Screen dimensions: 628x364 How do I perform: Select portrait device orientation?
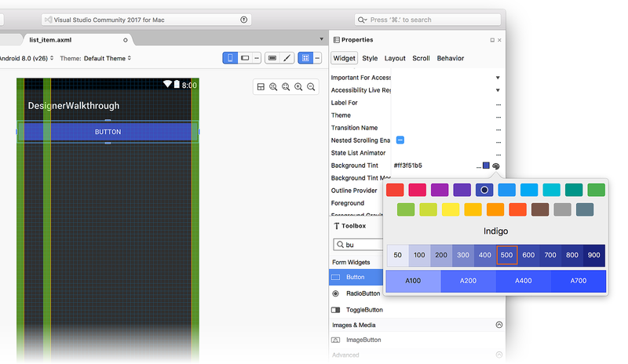coord(230,58)
